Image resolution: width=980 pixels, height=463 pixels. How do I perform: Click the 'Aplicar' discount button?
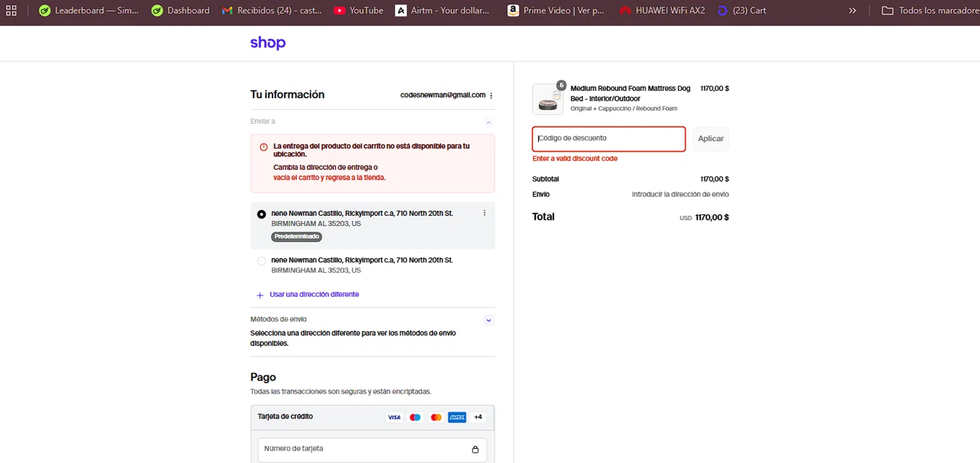pos(711,139)
